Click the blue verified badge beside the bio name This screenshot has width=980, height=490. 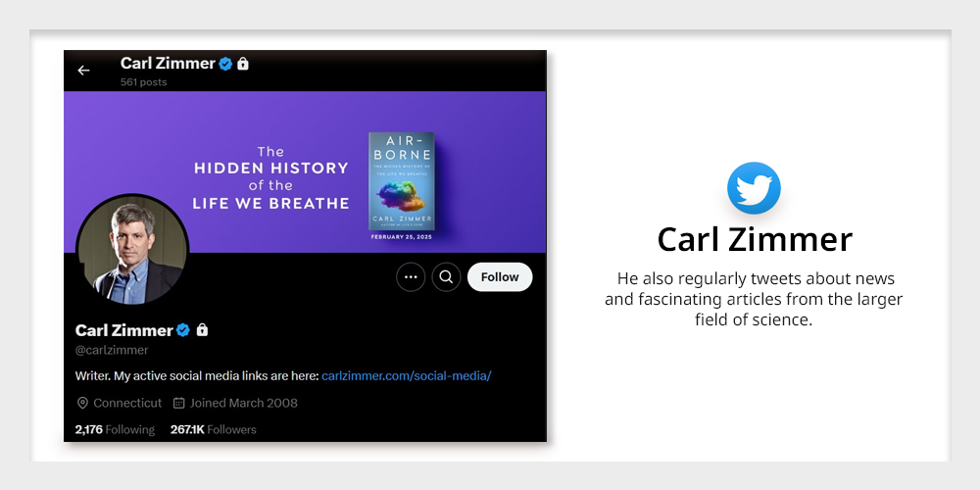click(x=182, y=330)
